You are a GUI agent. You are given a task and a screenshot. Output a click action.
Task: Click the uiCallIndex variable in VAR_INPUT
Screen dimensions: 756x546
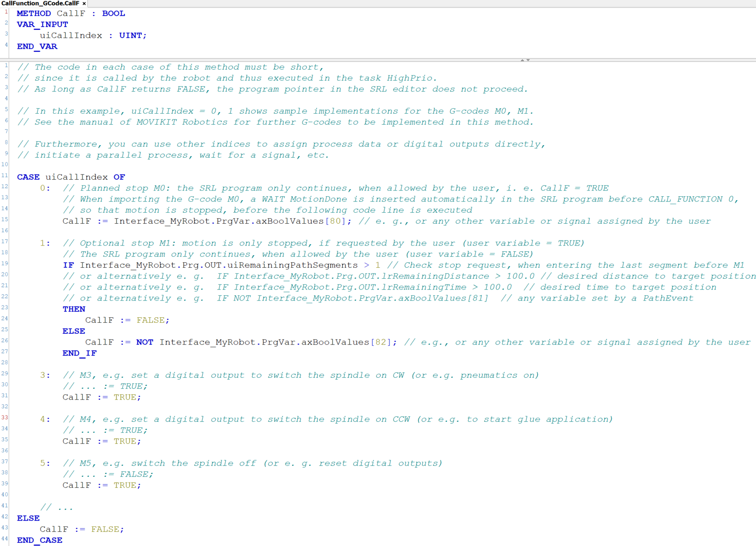click(x=71, y=36)
